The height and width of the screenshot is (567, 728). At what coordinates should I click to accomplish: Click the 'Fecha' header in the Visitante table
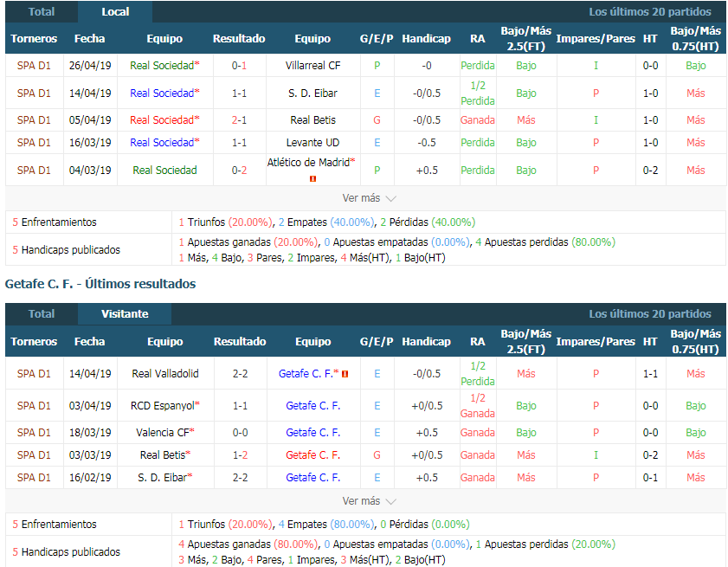90,342
